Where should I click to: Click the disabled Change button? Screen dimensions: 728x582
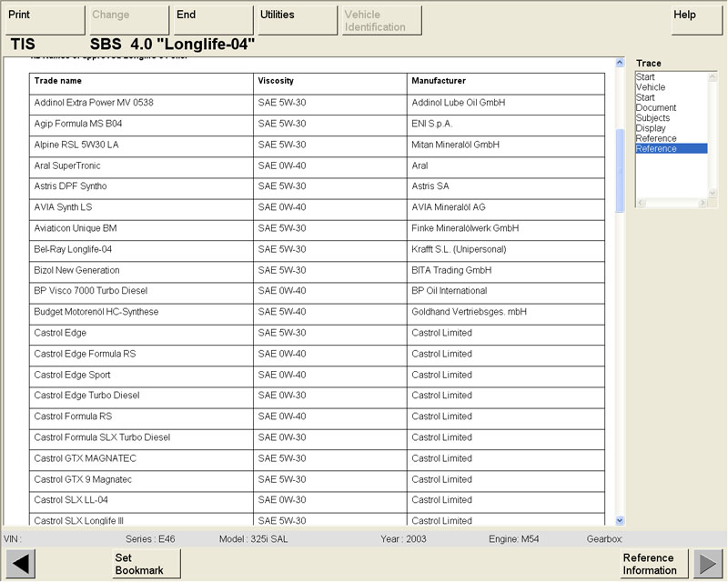127,20
